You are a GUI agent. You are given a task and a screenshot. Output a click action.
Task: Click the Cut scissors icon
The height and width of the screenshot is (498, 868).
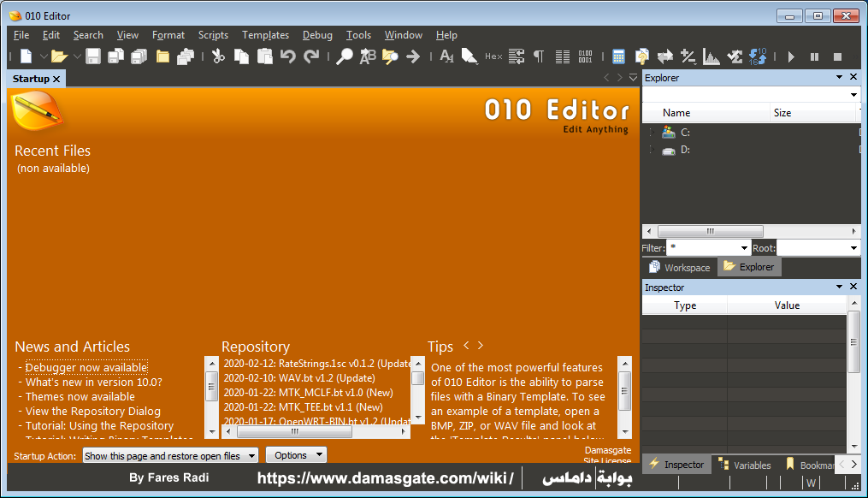click(218, 56)
